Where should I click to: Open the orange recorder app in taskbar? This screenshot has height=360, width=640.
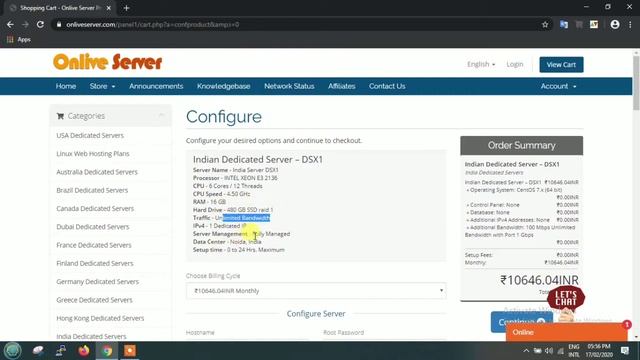click(130, 351)
